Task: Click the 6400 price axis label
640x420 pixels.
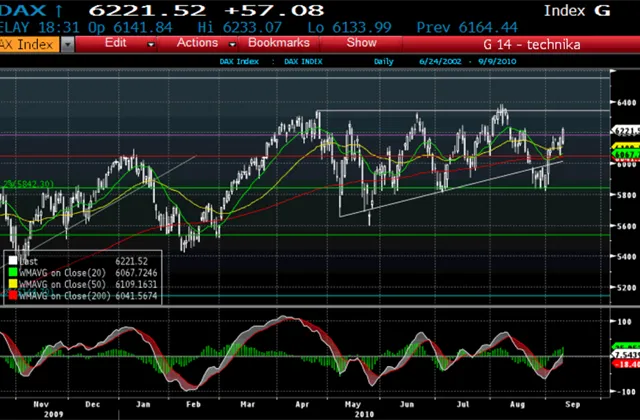Action: (627, 102)
